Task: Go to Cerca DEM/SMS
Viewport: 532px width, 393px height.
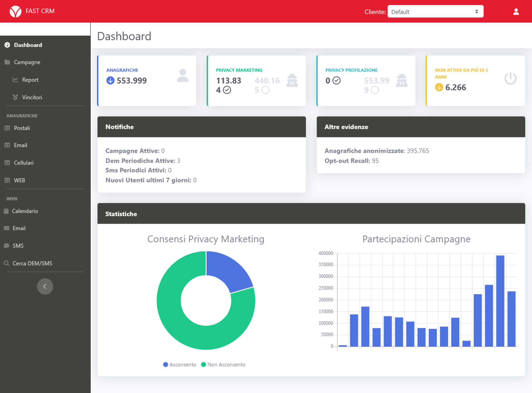Action: pyautogui.click(x=32, y=263)
